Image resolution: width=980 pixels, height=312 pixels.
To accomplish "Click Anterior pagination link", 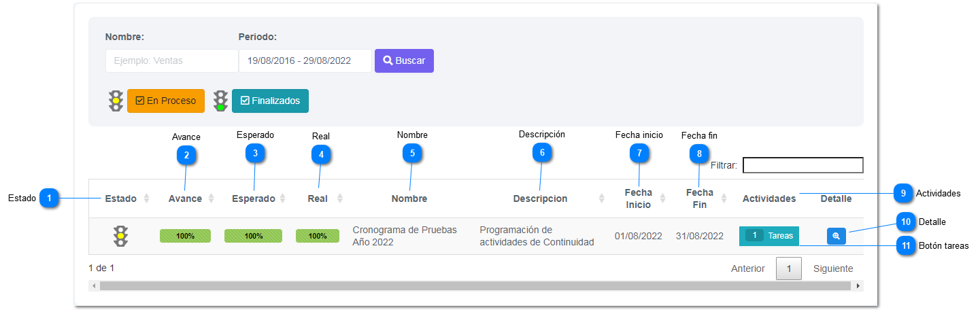I will point(748,268).
